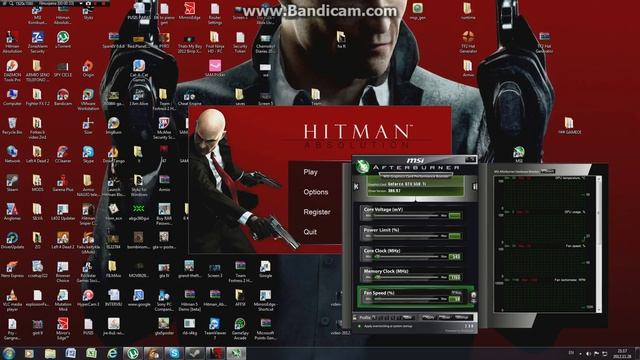
Task: Open the Hitman Absolution desktop shortcut
Action: pos(12,42)
